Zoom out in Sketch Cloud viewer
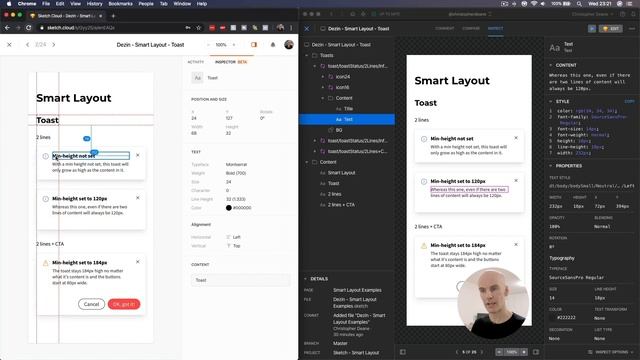640x360 pixels. point(208,45)
